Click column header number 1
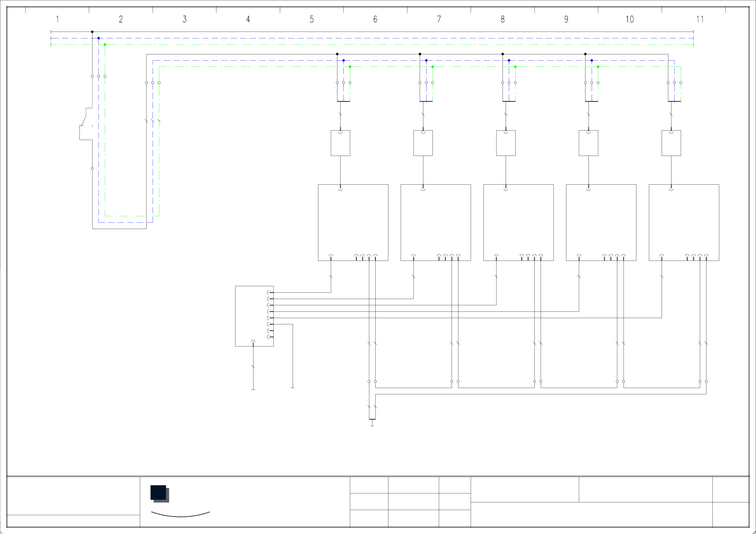The width and height of the screenshot is (756, 534). (57, 19)
